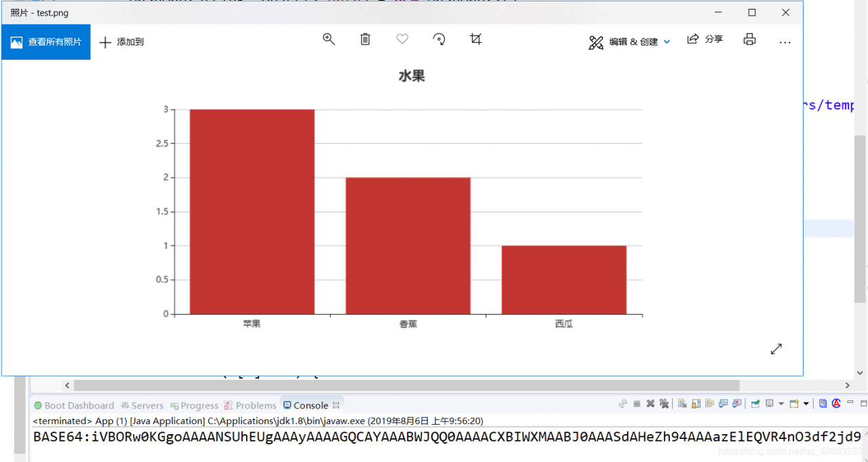The image size is (868, 462).
Task: Click the down arrow of the vertical scrollbar
Action: pyautogui.click(x=861, y=372)
